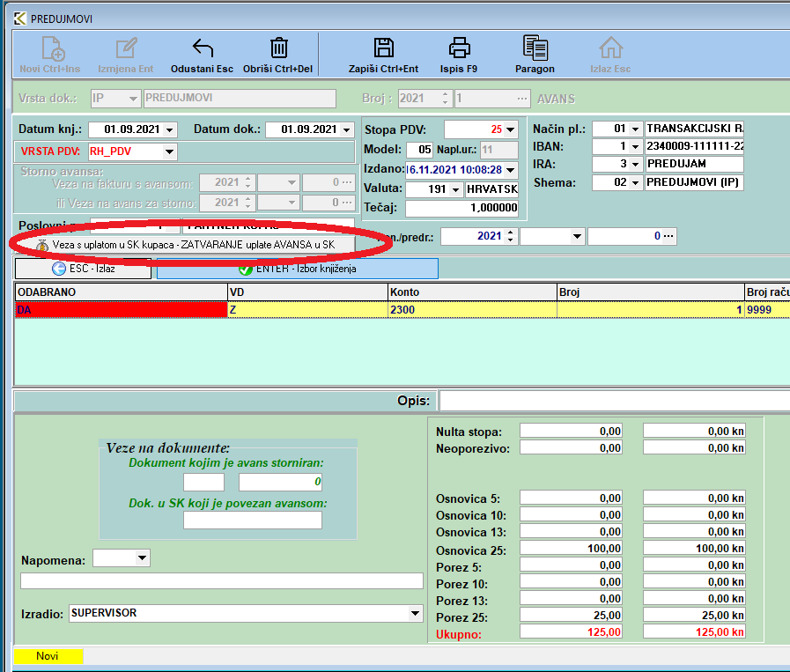This screenshot has height=672, width=790.
Task: Save with Zapiši floppy disk icon
Action: pos(383,48)
